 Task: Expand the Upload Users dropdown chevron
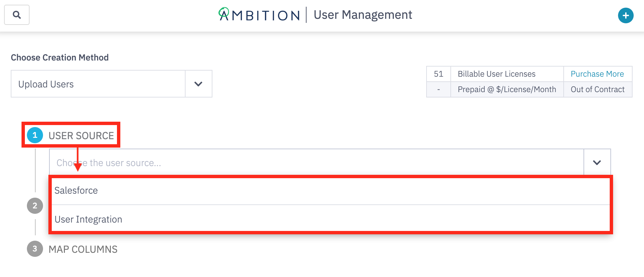198,84
